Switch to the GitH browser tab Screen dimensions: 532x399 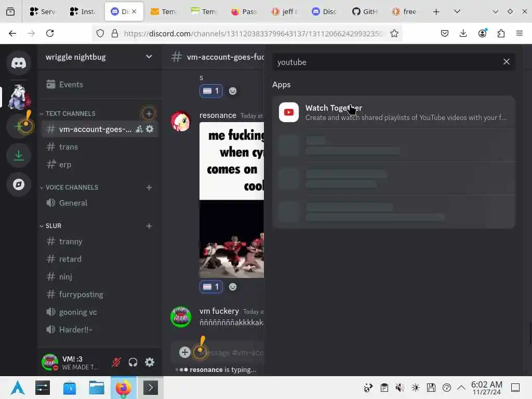pyautogui.click(x=365, y=11)
